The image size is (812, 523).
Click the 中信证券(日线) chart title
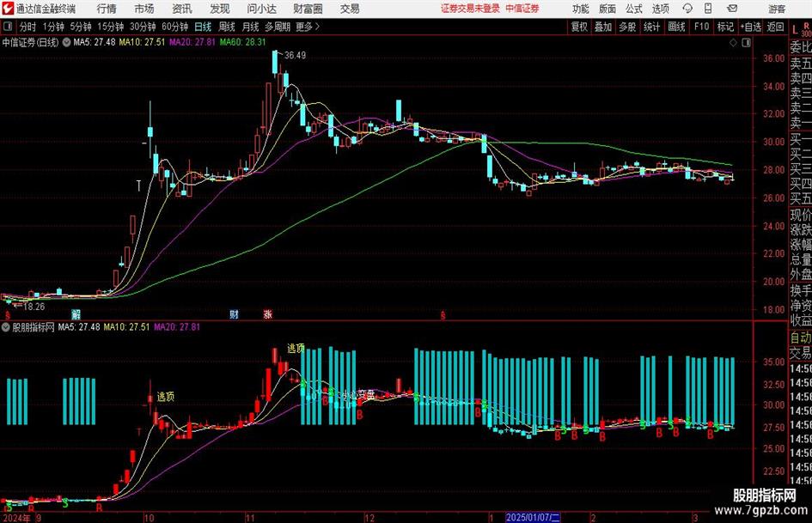pyautogui.click(x=31, y=42)
